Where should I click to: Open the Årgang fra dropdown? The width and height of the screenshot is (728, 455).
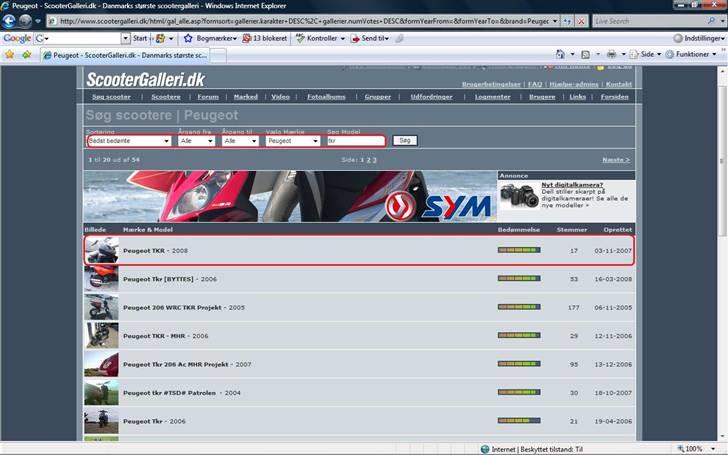click(x=196, y=141)
